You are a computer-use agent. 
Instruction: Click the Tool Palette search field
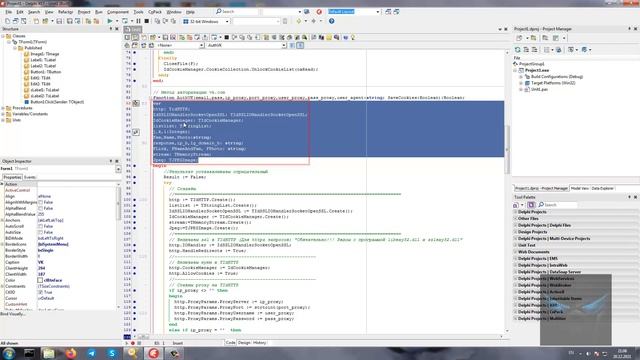558,205
